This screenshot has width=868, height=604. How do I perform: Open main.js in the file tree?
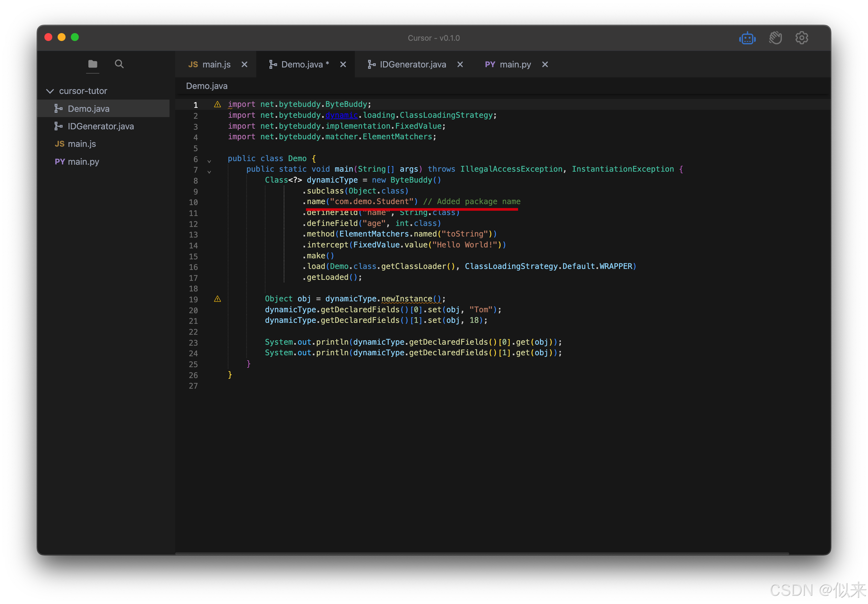point(82,144)
